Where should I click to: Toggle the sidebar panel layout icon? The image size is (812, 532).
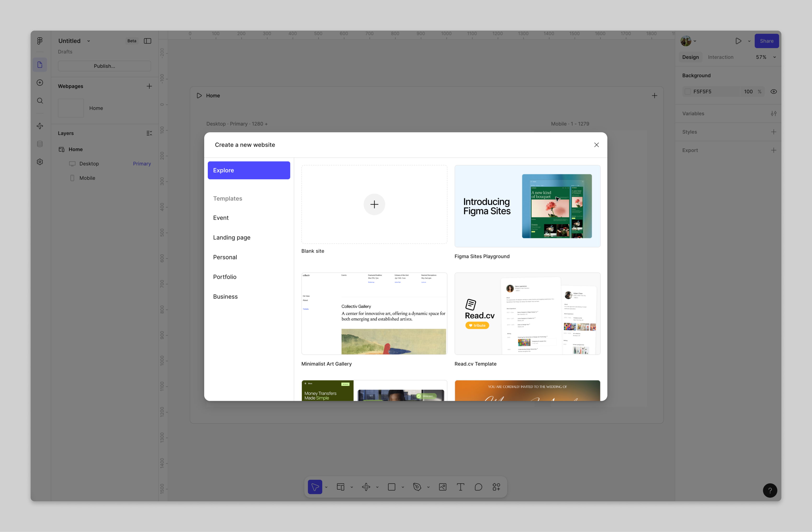[x=147, y=41]
